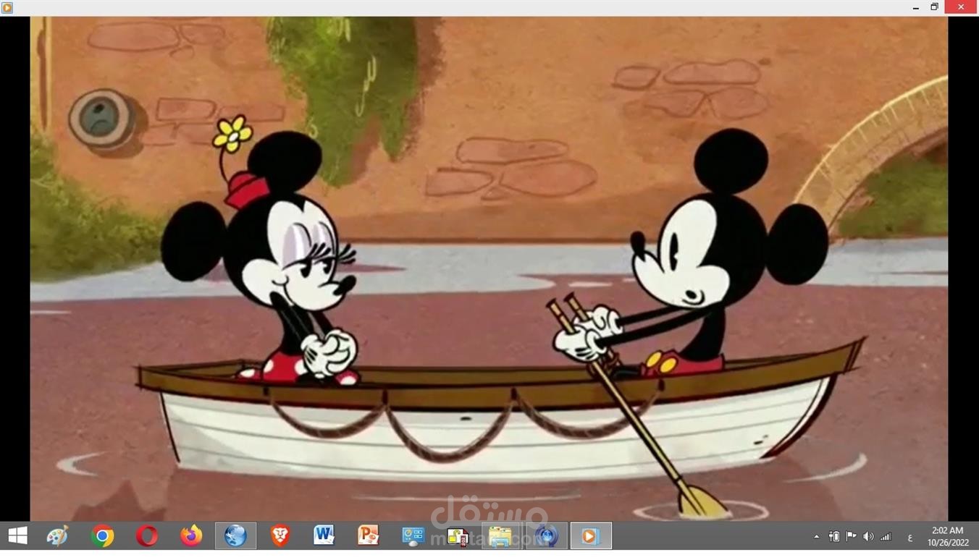The height and width of the screenshot is (560, 979).
Task: Open the taskbar icon right of the monitor icon
Action: pyautogui.click(x=458, y=536)
